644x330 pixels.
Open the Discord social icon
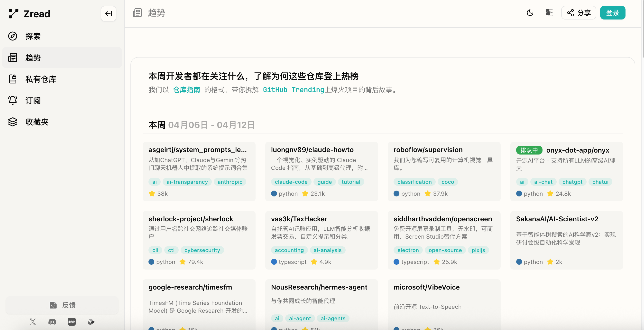52,321
